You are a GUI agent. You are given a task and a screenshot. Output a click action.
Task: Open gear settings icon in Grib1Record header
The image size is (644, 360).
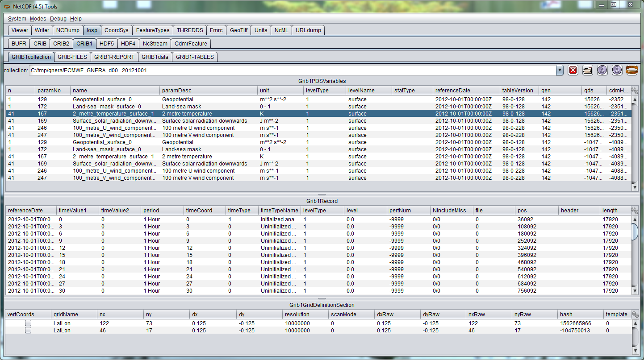(635, 211)
